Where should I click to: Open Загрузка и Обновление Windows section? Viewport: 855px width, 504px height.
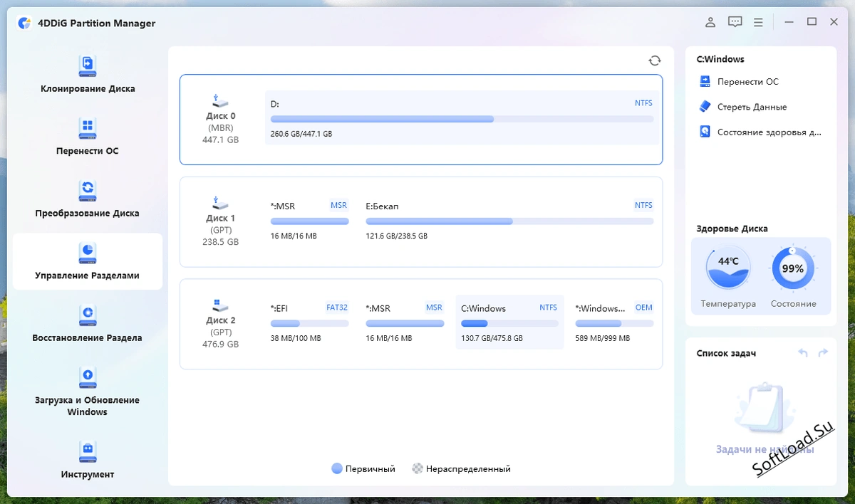(88, 406)
